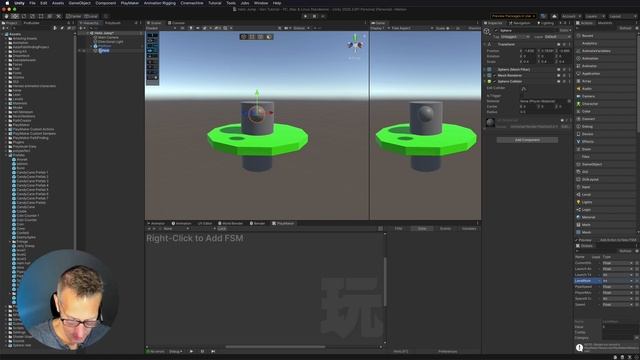The image size is (640, 360).
Task: Click the Material category icon in Actions
Action: pyautogui.click(x=578, y=217)
